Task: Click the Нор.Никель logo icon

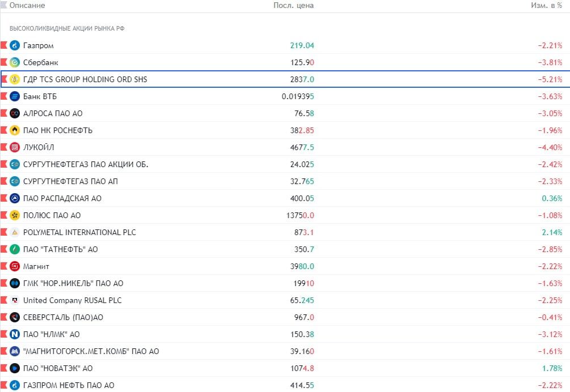Action: click(x=15, y=283)
